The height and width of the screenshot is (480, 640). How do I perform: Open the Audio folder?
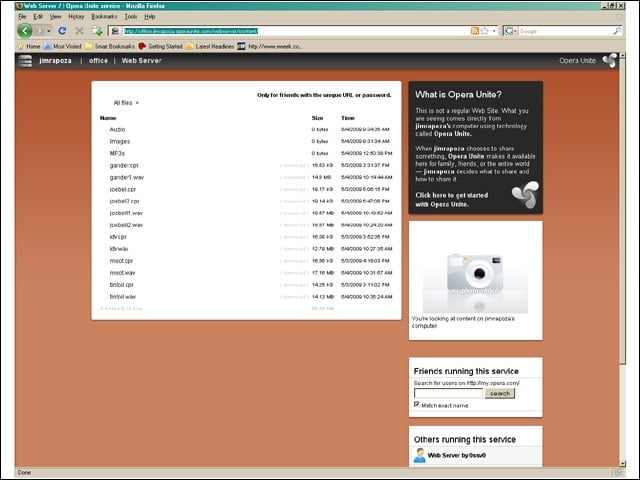click(117, 129)
